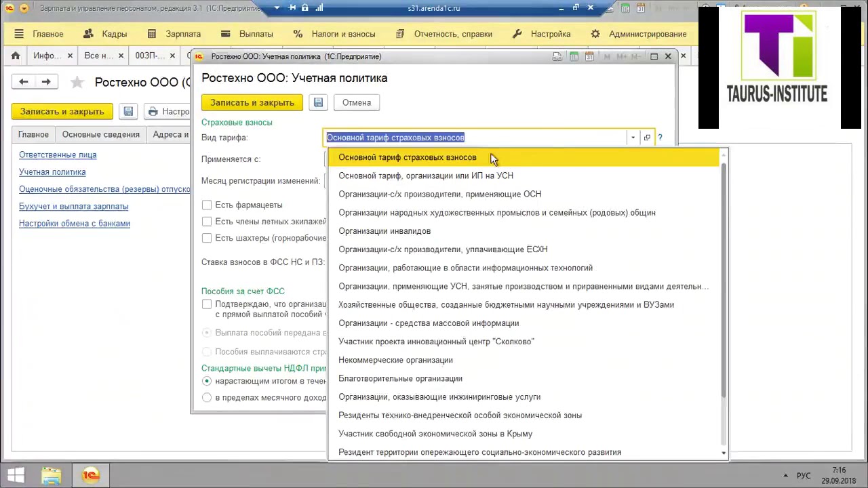Screen dimensions: 868x488
Task: Choose Организации, работающие в области информационных технологий
Action: (x=523, y=268)
